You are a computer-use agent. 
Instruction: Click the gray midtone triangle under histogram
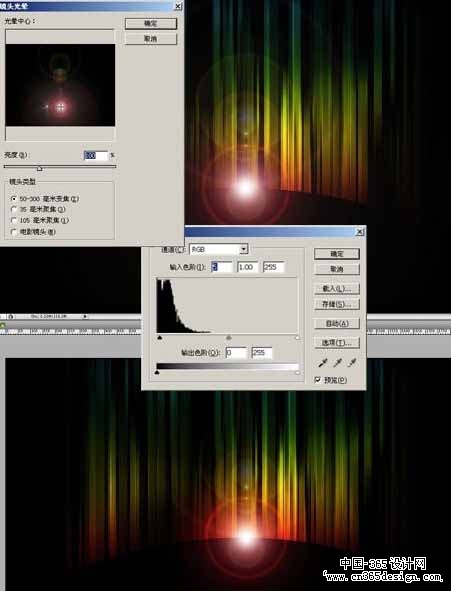coord(228,338)
